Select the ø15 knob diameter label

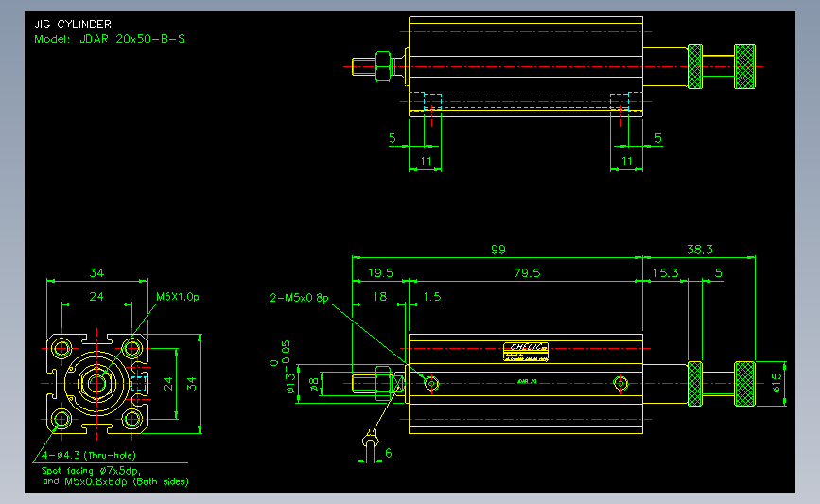tap(777, 383)
